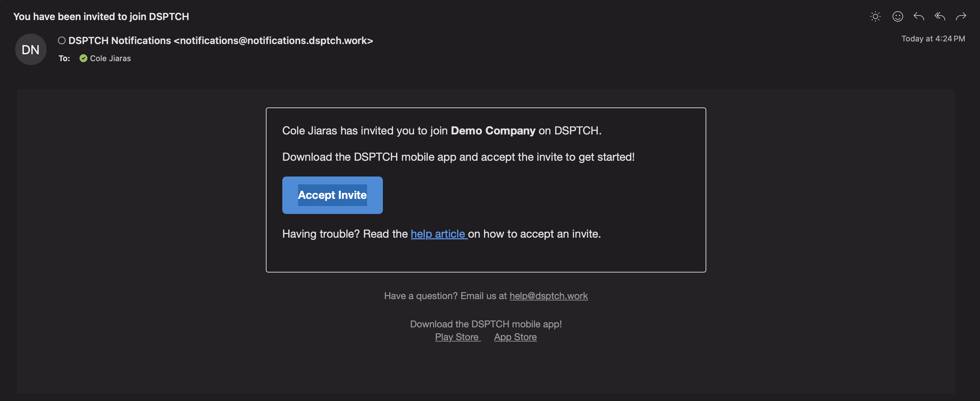Click the Having trouble? Read the text

pos(345,234)
